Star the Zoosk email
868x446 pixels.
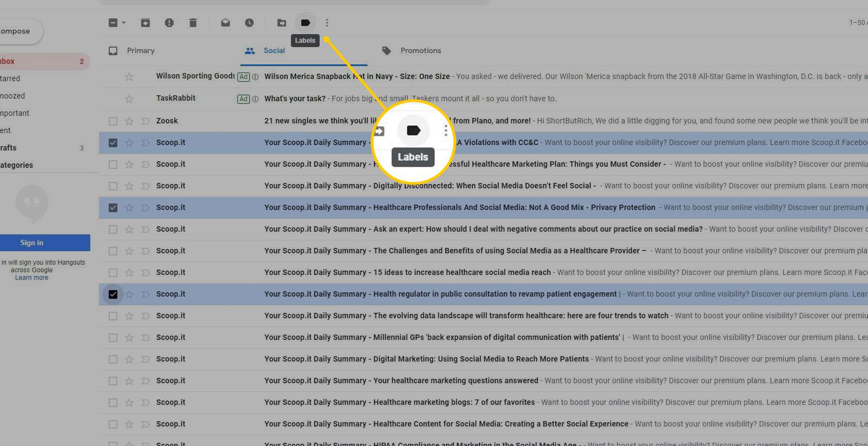[x=129, y=121]
